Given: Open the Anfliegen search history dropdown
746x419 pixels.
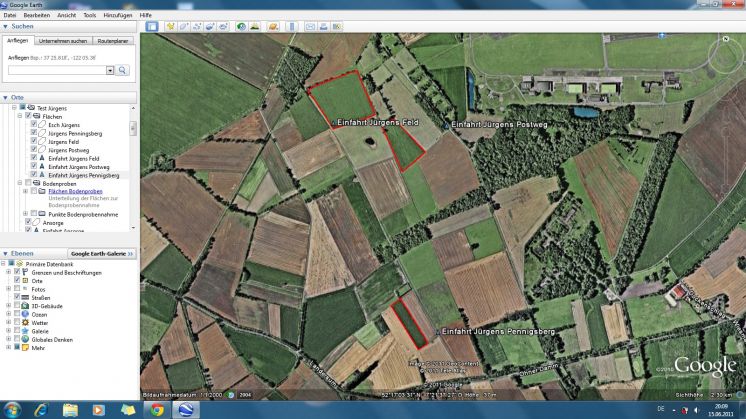Looking at the screenshot, I should click(x=109, y=71).
